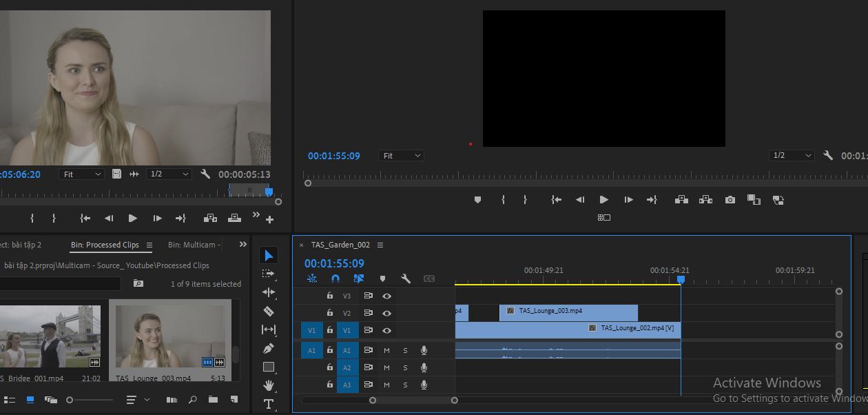The height and width of the screenshot is (415, 868).
Task: Click Extract button in Program monitor
Action: pyautogui.click(x=705, y=200)
